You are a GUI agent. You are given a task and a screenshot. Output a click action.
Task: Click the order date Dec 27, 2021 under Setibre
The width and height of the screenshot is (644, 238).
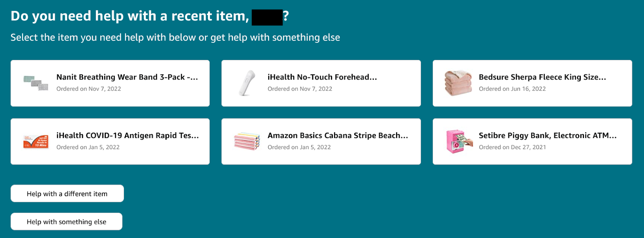pos(512,147)
